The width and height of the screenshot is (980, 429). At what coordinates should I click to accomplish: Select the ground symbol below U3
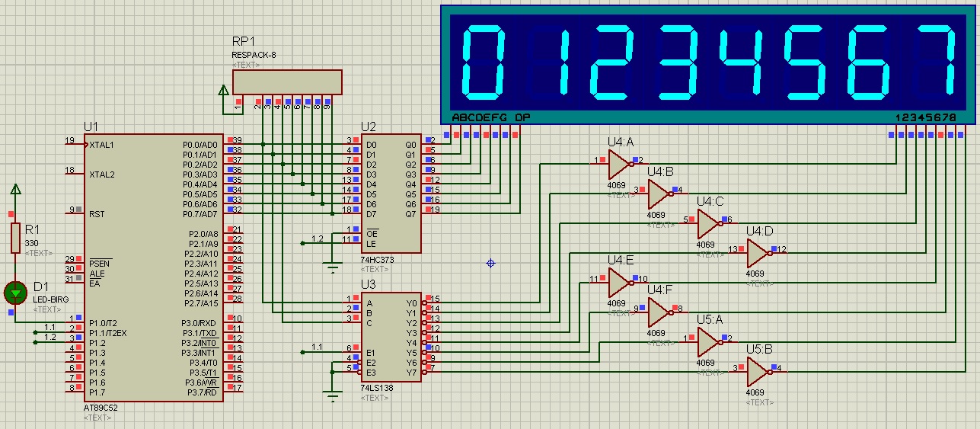tap(332, 395)
